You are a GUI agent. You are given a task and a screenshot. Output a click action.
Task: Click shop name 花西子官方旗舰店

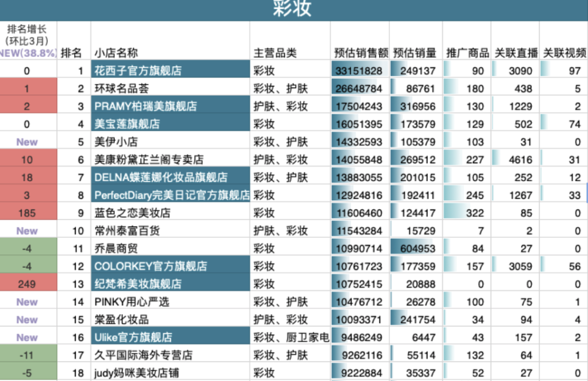(138, 71)
